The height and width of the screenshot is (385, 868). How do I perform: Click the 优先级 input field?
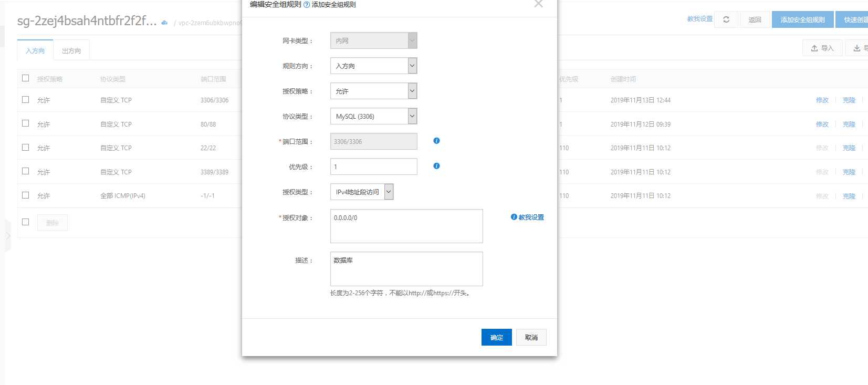click(x=374, y=167)
